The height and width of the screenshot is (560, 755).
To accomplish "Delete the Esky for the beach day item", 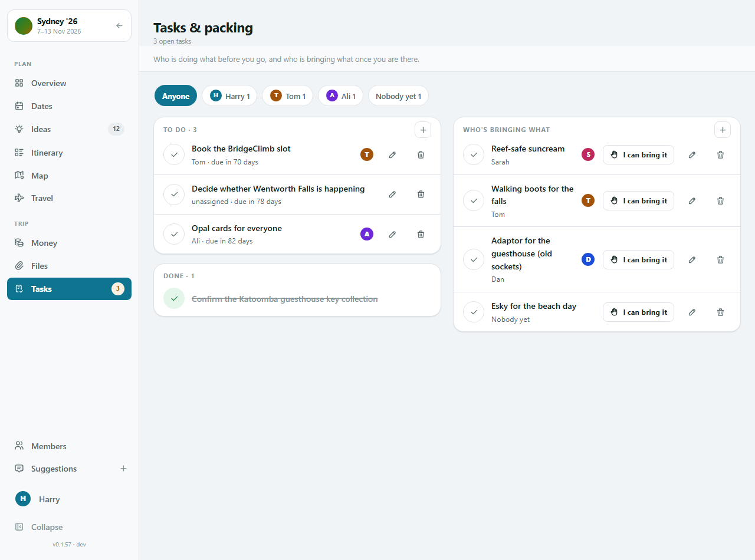I will (720, 312).
